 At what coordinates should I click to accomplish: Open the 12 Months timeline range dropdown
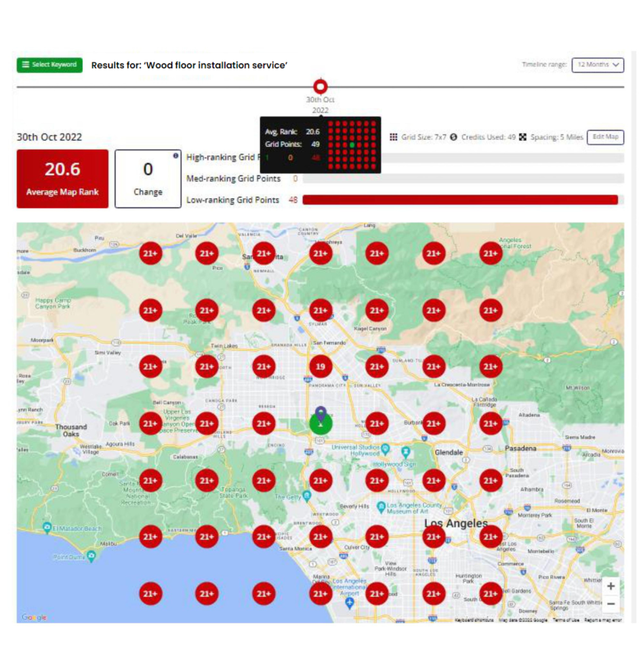598,65
